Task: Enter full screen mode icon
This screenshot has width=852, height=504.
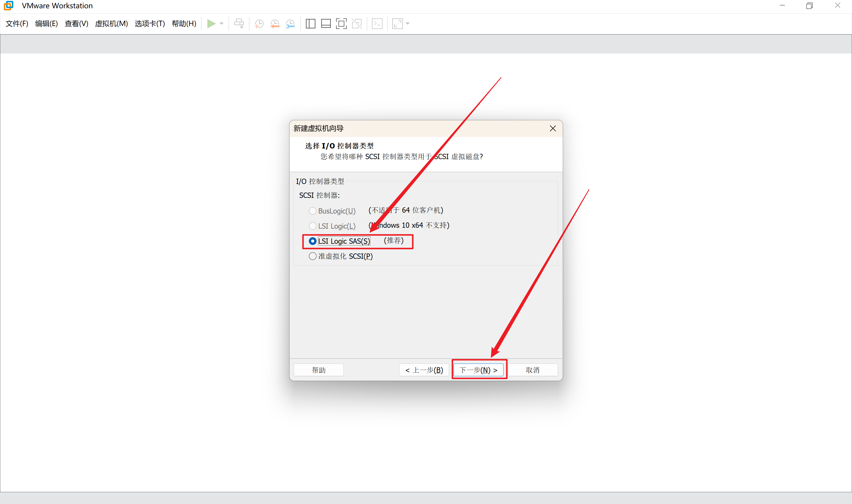Action: [341, 24]
